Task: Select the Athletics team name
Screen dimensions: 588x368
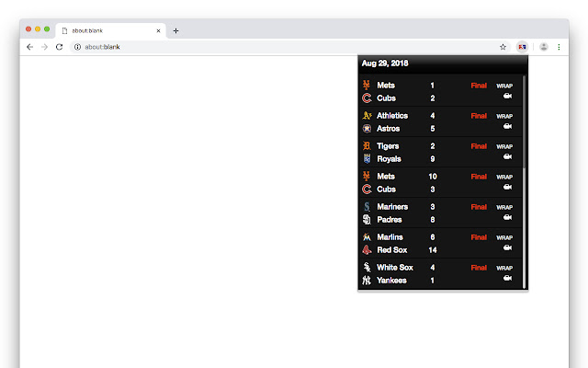Action: 392,116
